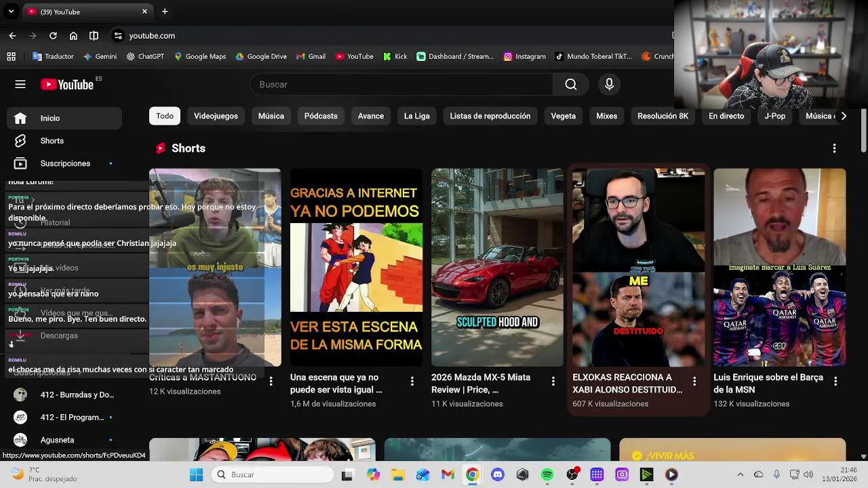Select the J-Pop filter chip
868x488 pixels.
pyautogui.click(x=774, y=116)
